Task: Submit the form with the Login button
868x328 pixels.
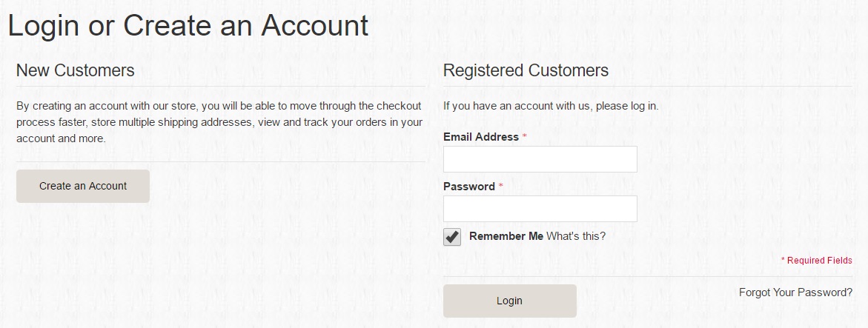Action: tap(510, 301)
